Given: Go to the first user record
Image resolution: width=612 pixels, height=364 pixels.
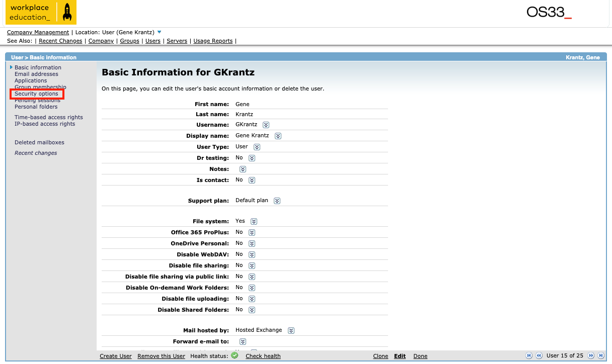Looking at the screenshot, I should [529, 355].
